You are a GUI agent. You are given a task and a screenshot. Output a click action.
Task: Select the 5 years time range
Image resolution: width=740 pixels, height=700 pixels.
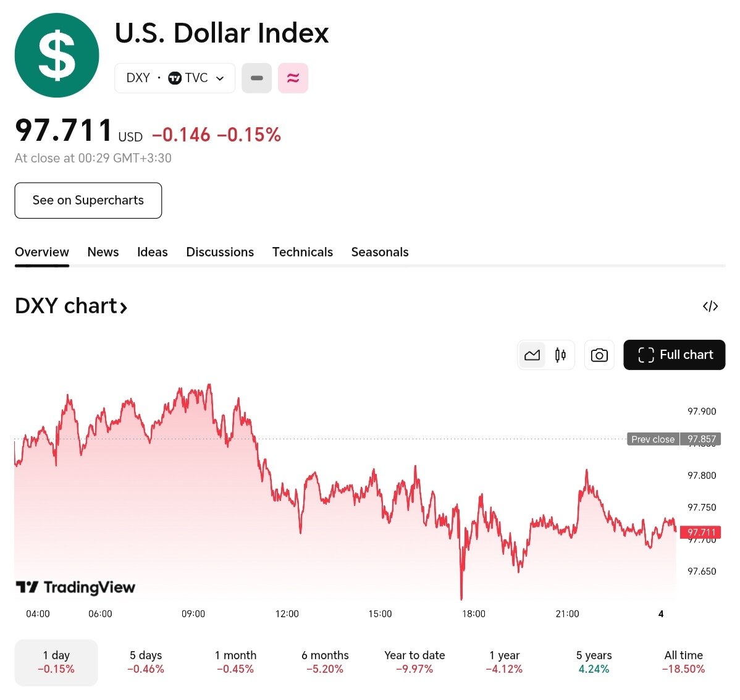click(x=594, y=662)
